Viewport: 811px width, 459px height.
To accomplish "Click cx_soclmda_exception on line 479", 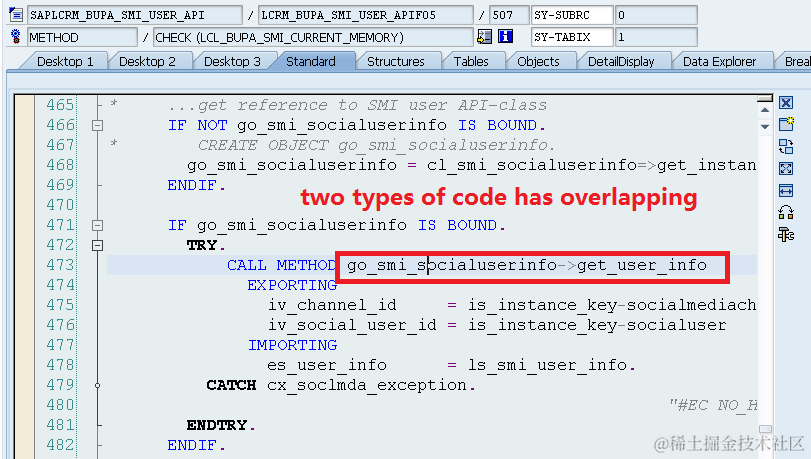I will coord(367,386).
